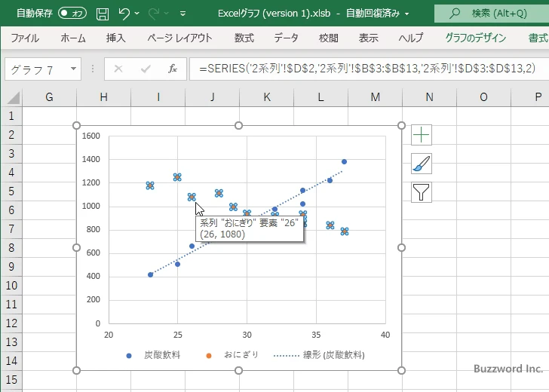Click the formula bar Cancel X icon
The width and height of the screenshot is (549, 392).
click(x=118, y=69)
